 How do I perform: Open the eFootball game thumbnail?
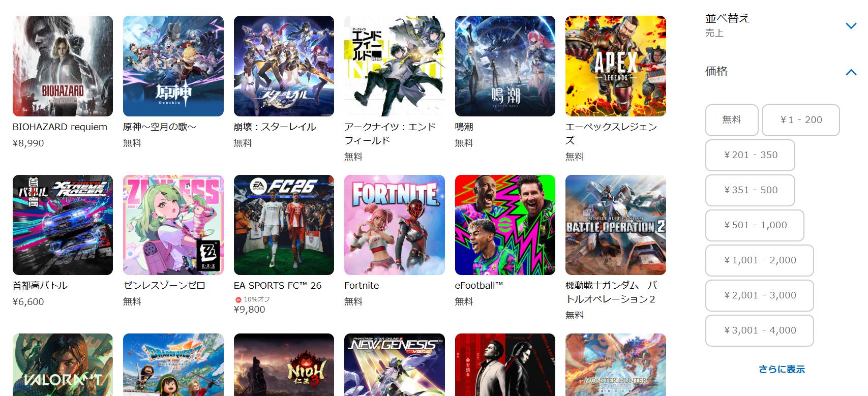(x=505, y=225)
